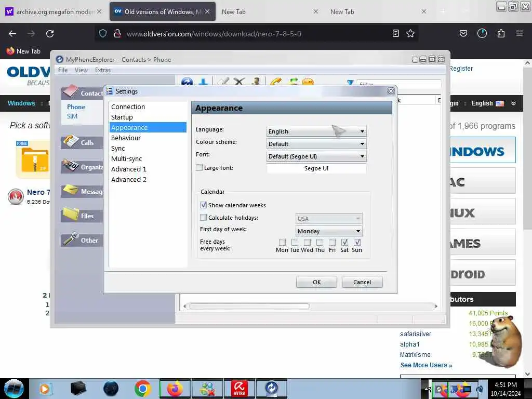The width and height of the screenshot is (532, 399).
Task: Uncheck Sun free day checkbox
Action: [357, 242]
